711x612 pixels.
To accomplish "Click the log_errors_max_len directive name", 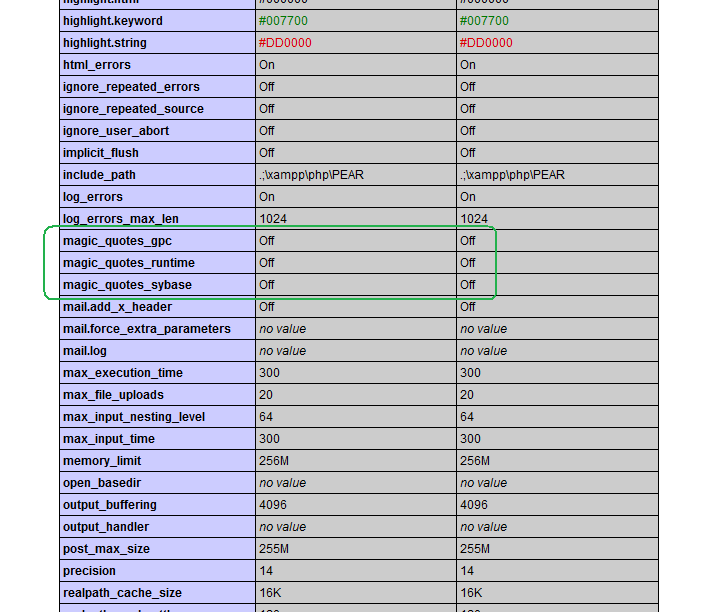I will click(121, 219).
